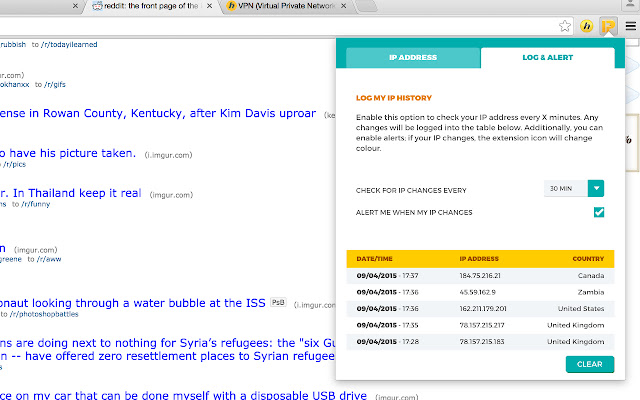The width and height of the screenshot is (640, 400).
Task: Select the Log & Alert tab
Action: point(548,58)
